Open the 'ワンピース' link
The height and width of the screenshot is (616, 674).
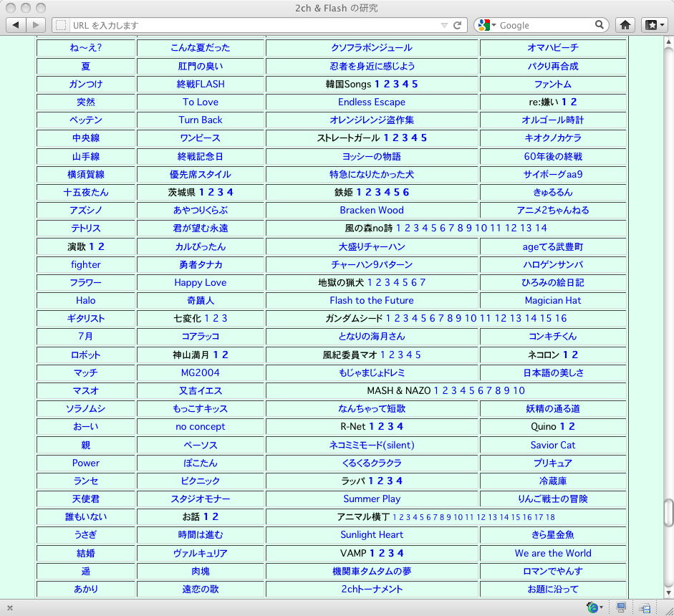(x=201, y=138)
